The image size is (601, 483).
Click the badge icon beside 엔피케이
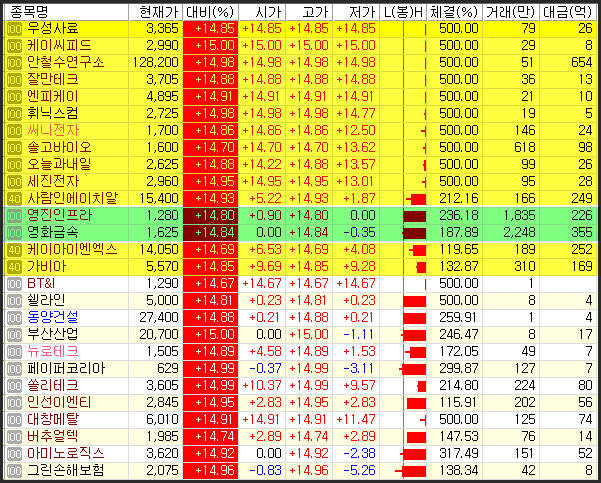[x=15, y=97]
